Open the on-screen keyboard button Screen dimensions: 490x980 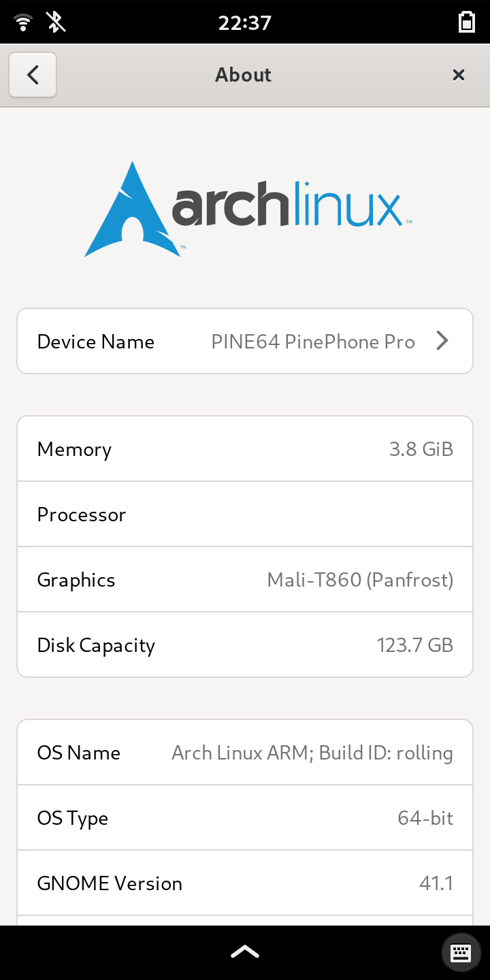[x=461, y=952]
